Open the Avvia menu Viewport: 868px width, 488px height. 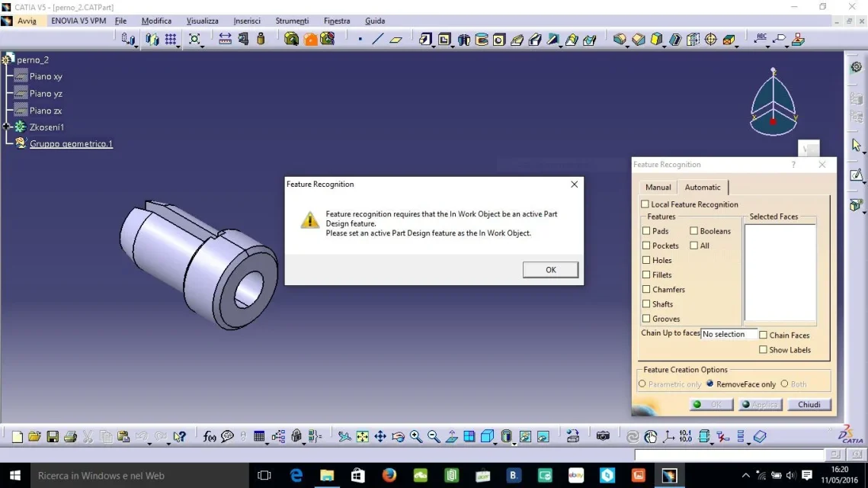point(27,21)
